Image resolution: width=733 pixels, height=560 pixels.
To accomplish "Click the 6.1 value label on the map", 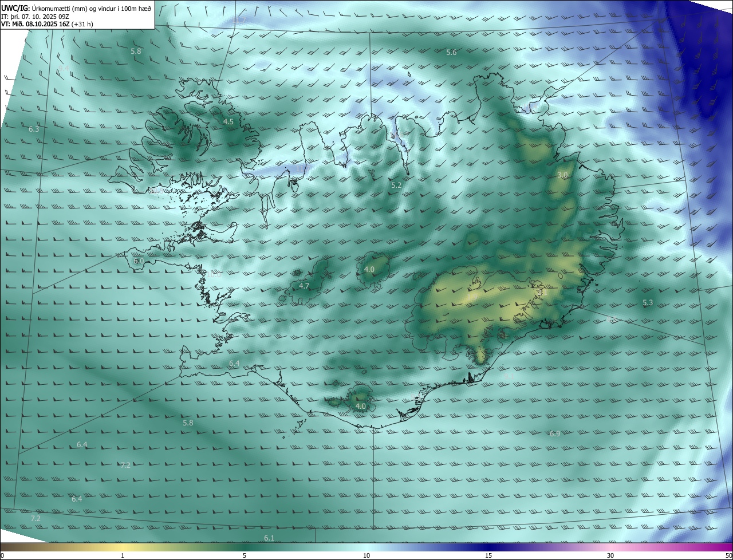I will click(269, 538).
